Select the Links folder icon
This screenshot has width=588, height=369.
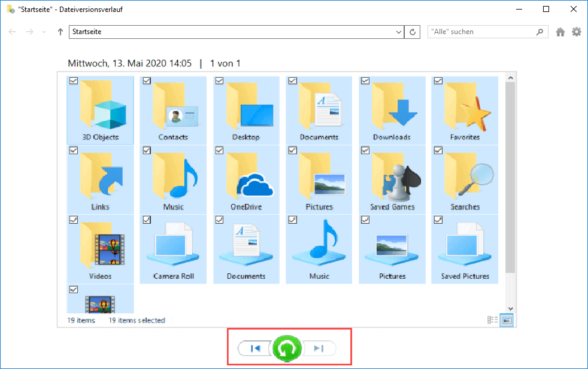coord(101,175)
